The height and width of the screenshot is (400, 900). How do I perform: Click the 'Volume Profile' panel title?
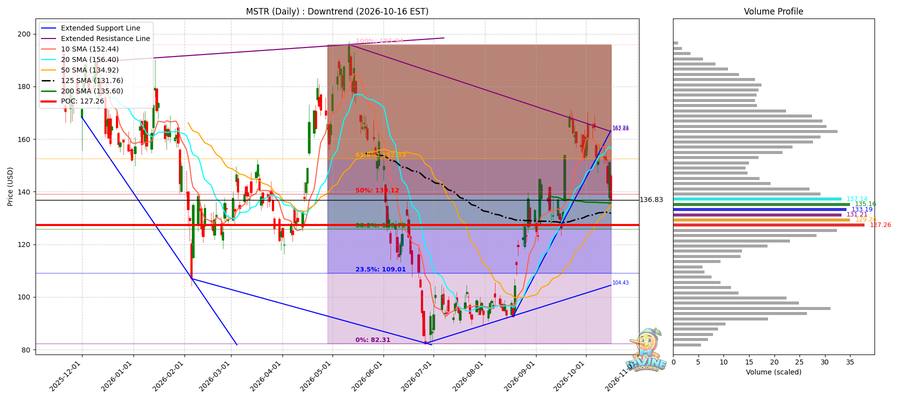(x=773, y=11)
